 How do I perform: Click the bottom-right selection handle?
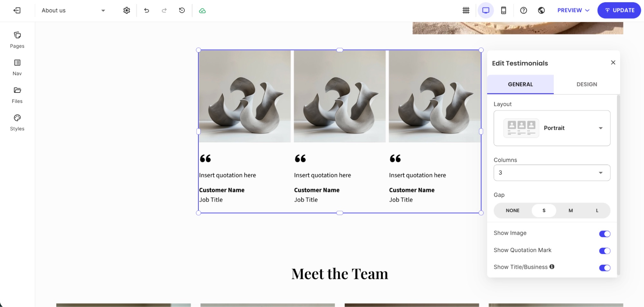pos(481,213)
